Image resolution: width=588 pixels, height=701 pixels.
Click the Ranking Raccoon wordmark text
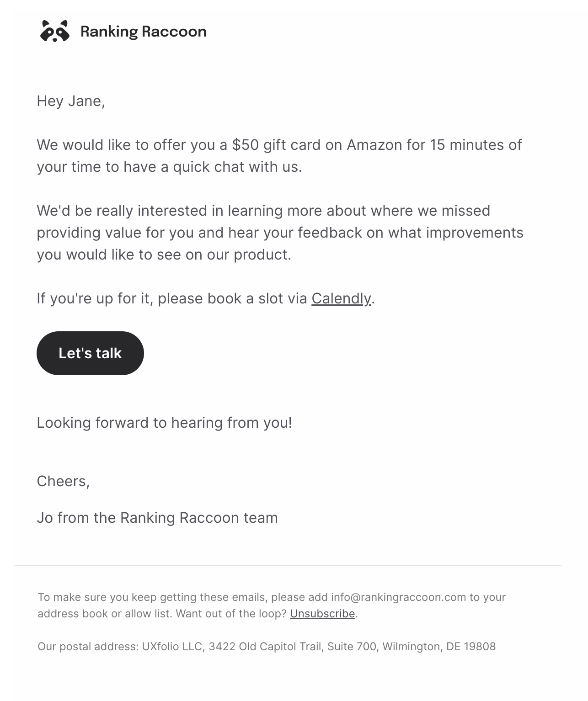click(143, 32)
